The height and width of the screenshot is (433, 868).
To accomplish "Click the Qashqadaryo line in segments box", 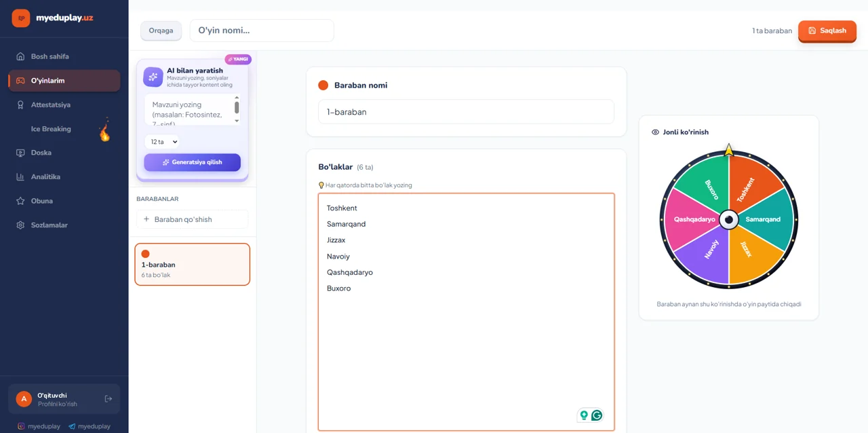I will tap(350, 272).
